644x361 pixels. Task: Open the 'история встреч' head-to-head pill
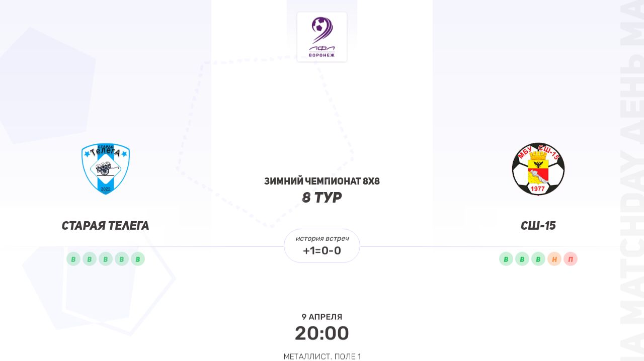click(322, 246)
